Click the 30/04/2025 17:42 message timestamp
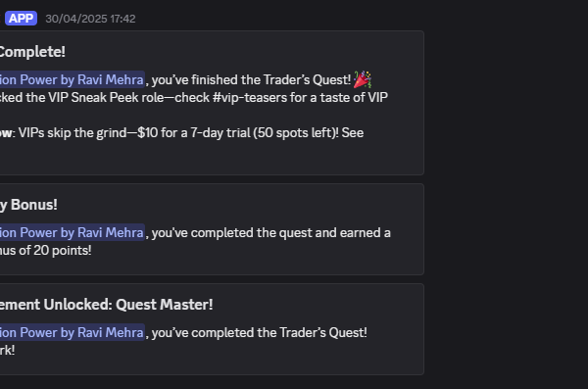 point(90,19)
